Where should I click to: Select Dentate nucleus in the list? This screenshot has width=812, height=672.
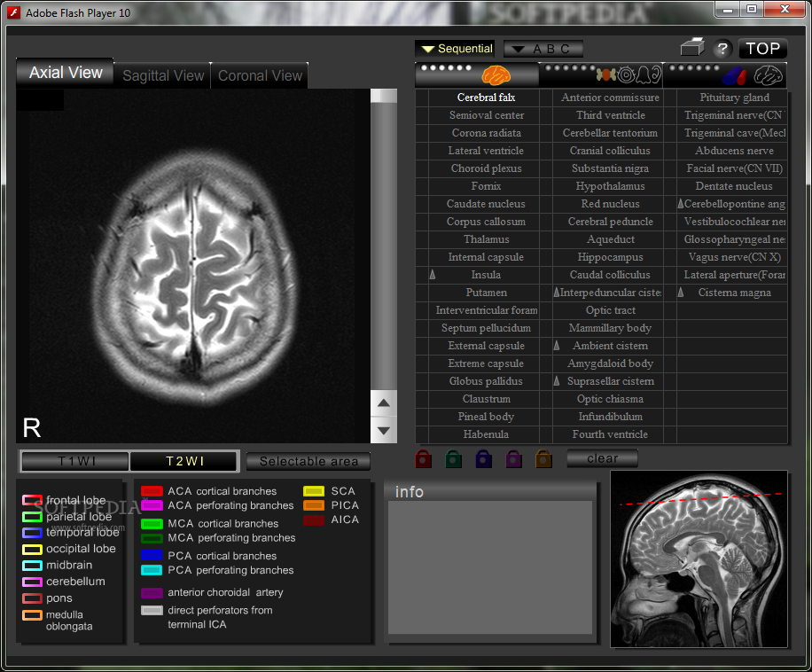click(734, 186)
